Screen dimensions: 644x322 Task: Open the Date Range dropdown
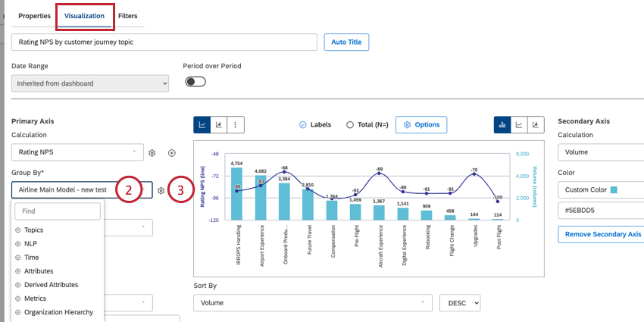[90, 83]
